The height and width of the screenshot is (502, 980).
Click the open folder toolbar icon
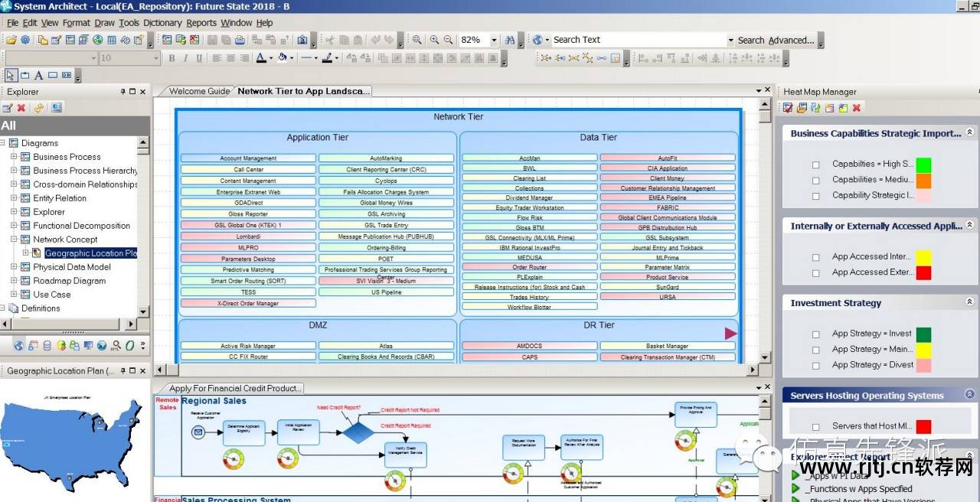point(11,40)
